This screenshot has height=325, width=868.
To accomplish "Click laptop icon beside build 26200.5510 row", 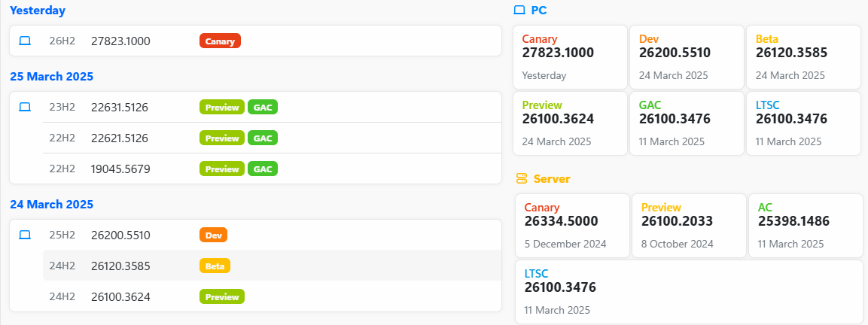I will click(25, 235).
